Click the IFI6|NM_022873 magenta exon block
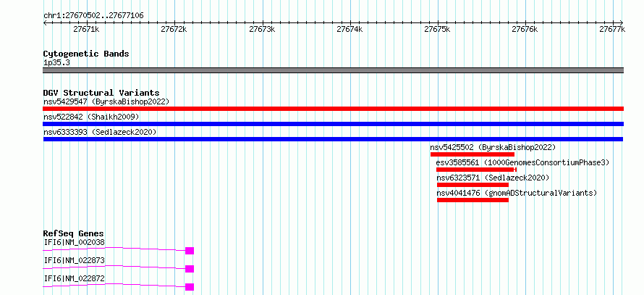Image resolution: width=644 pixels, height=295 pixels. point(190,269)
